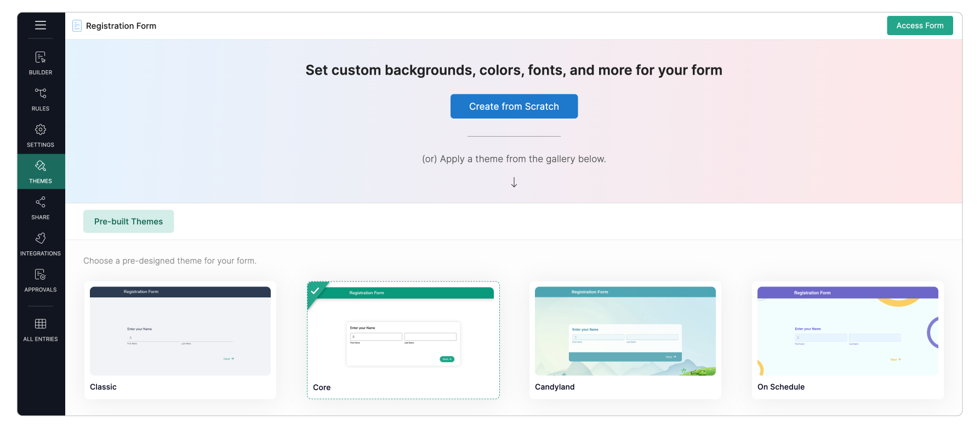Select the Core theme preview

click(403, 331)
